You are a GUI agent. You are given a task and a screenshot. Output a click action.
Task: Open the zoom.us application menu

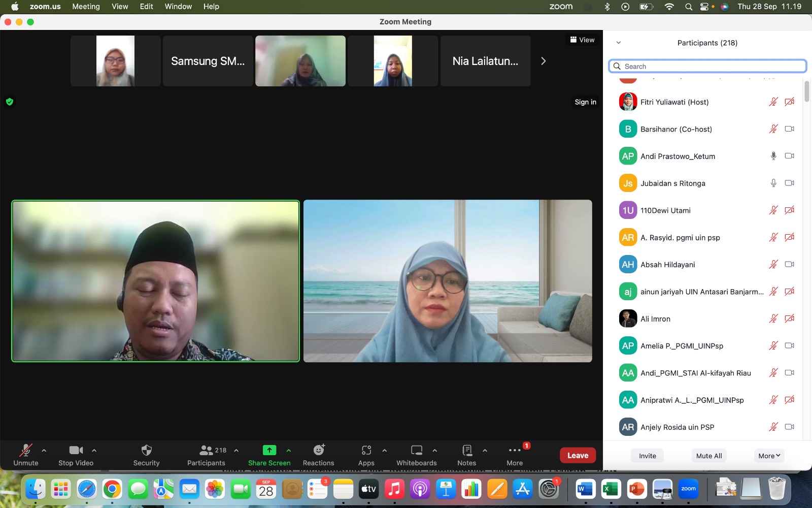(45, 7)
